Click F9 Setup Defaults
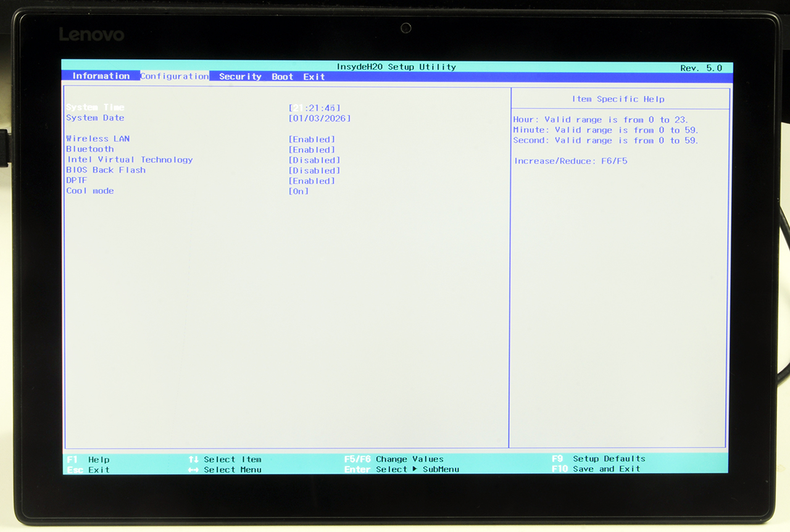Screen dimensions: 790x532 (x=598, y=459)
